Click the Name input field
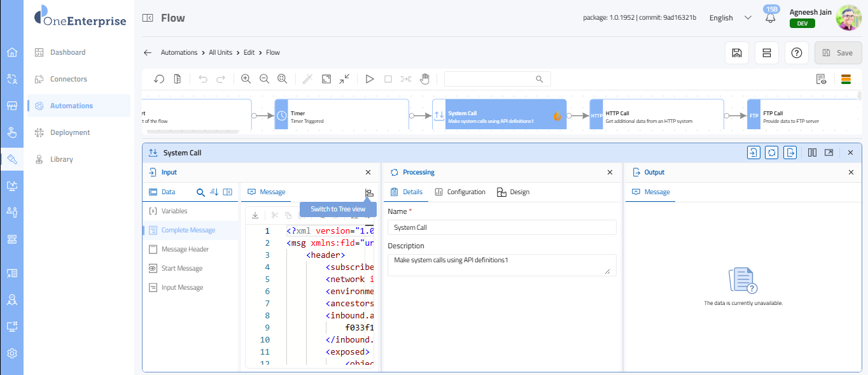This screenshot has width=868, height=375. click(x=501, y=227)
